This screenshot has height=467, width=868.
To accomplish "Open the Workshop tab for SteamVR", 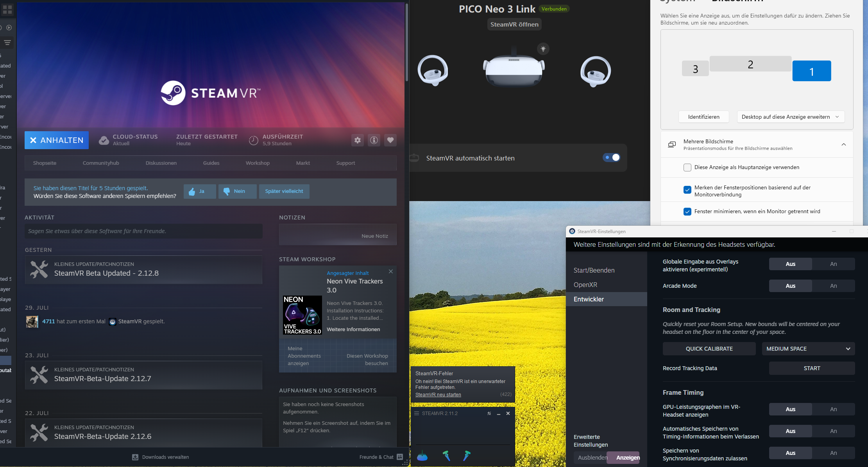I will click(x=258, y=163).
